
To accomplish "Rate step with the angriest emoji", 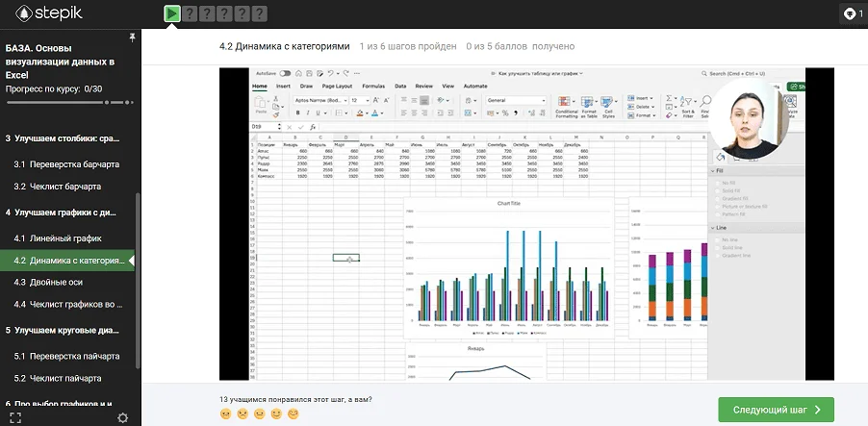I will 226,413.
